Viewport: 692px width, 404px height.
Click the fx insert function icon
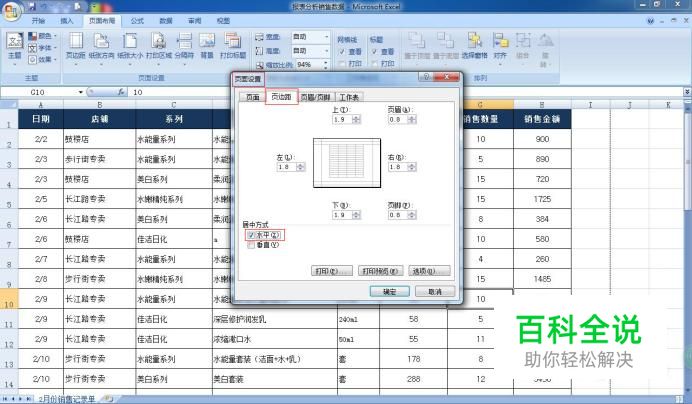pyautogui.click(x=120, y=92)
